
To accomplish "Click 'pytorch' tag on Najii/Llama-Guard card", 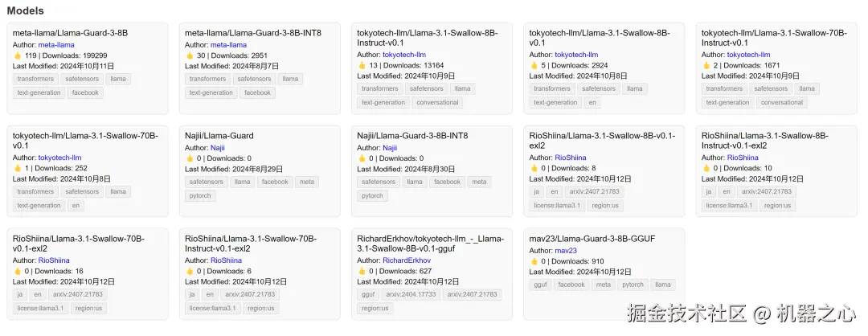I will [200, 196].
